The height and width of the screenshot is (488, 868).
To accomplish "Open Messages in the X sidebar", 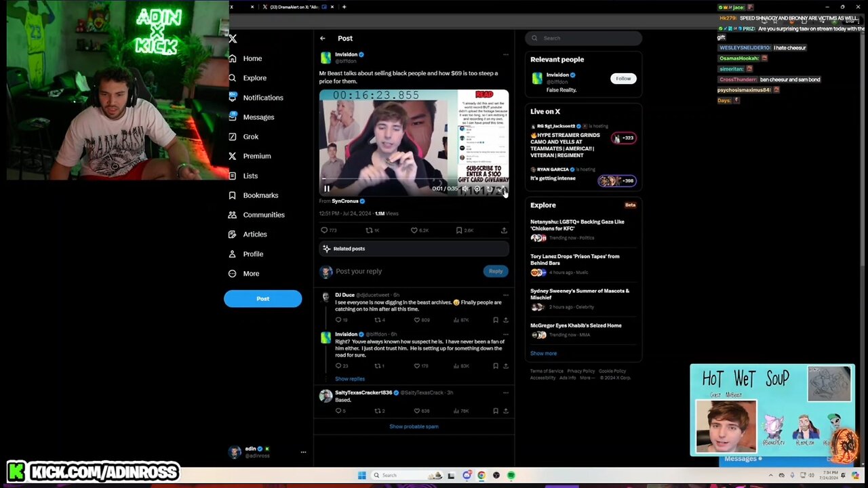I will (252, 117).
